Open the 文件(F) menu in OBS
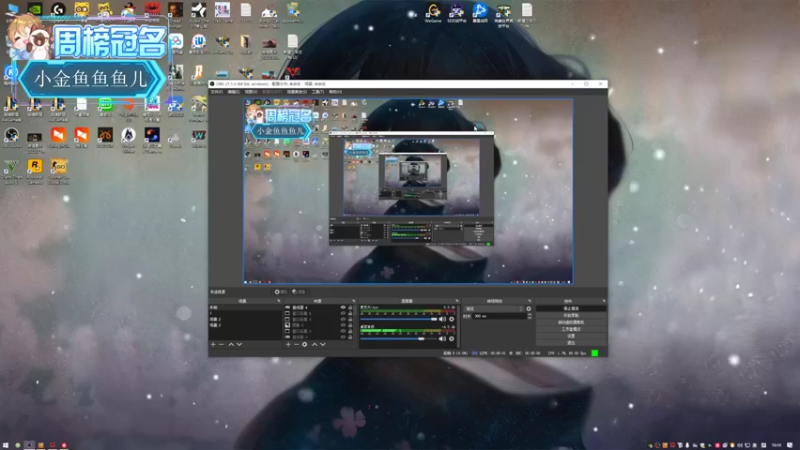The image size is (800, 450). [217, 92]
